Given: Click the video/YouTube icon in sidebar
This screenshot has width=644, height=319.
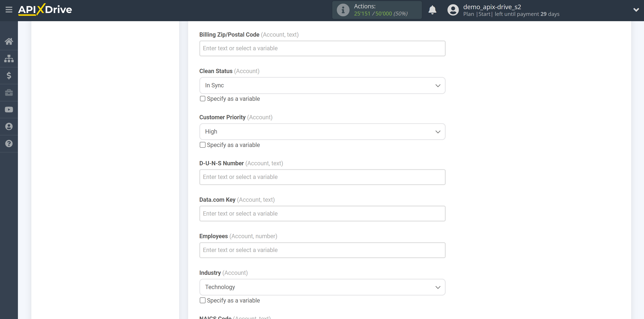Looking at the screenshot, I should [9, 109].
